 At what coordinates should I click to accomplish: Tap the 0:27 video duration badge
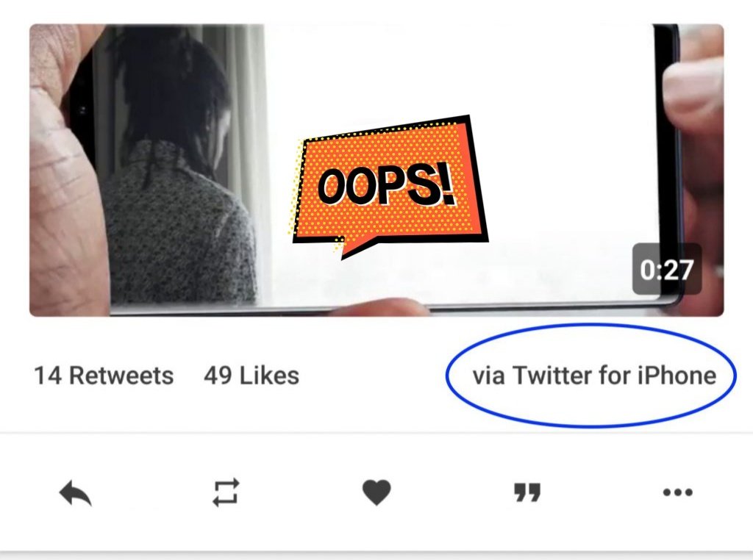click(x=667, y=269)
